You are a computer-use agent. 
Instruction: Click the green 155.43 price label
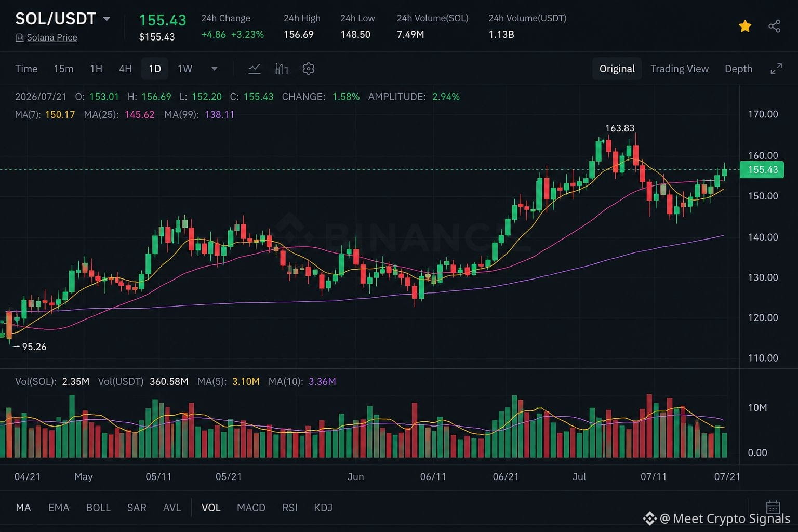pos(762,169)
